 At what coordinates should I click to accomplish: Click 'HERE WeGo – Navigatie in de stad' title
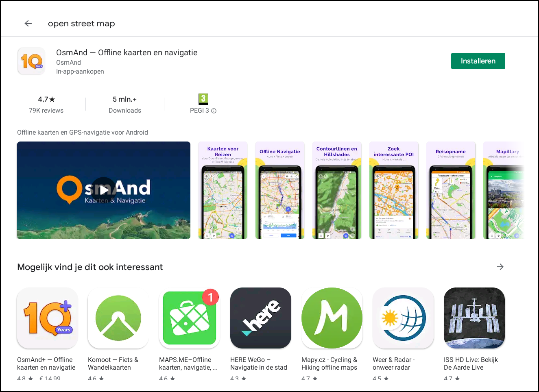(259, 364)
